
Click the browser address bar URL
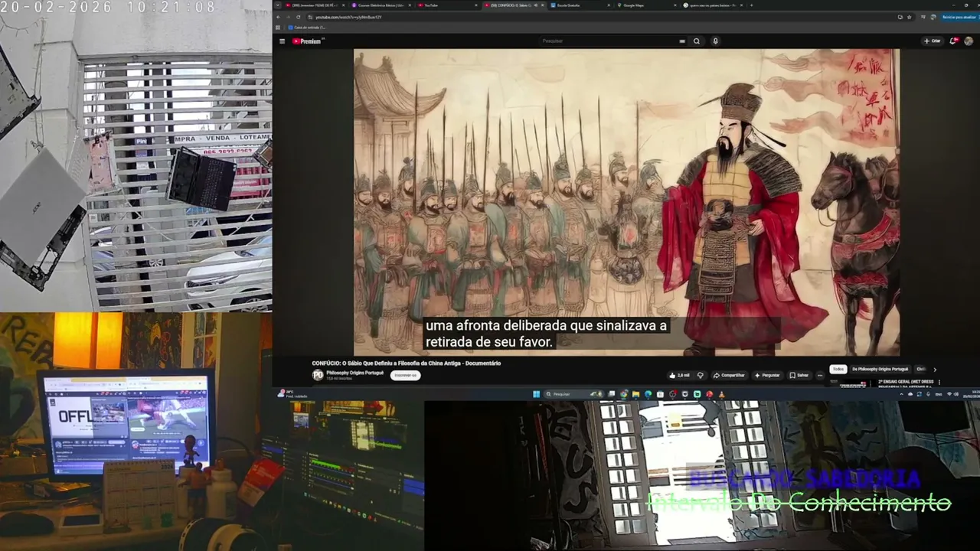tap(348, 17)
